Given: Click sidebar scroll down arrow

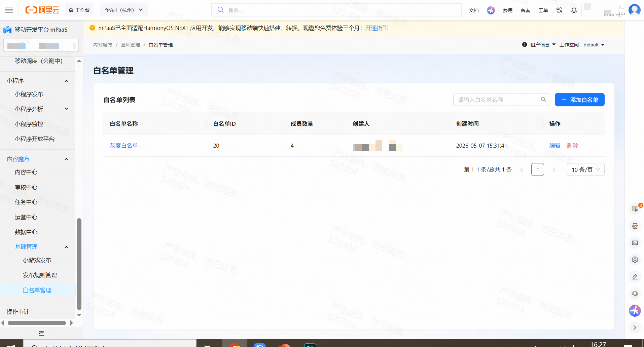Looking at the screenshot, I should 79,315.
